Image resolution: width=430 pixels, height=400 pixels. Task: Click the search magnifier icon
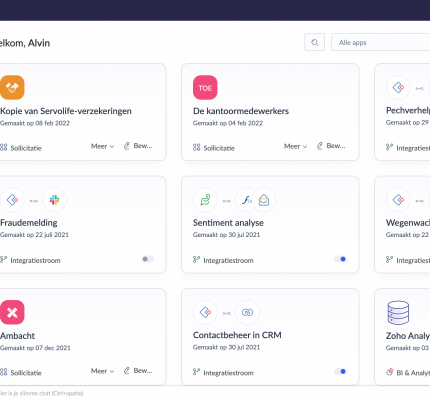pyautogui.click(x=314, y=42)
